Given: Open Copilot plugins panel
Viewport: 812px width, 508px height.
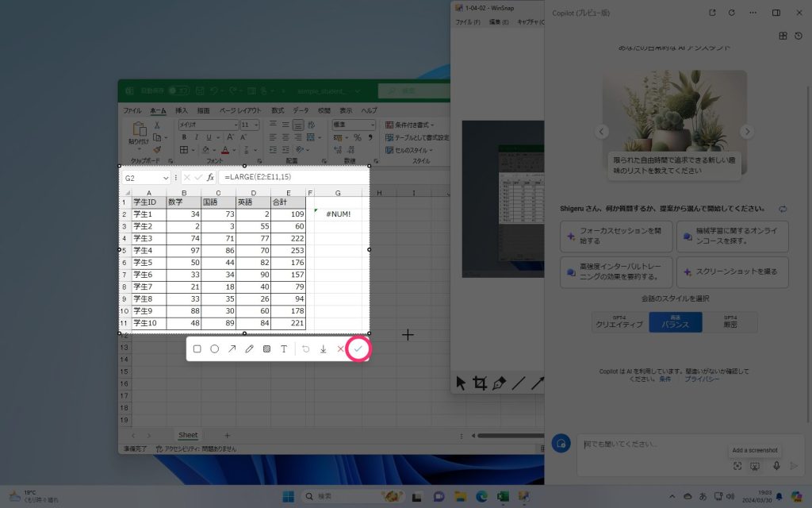Looking at the screenshot, I should 783,36.
